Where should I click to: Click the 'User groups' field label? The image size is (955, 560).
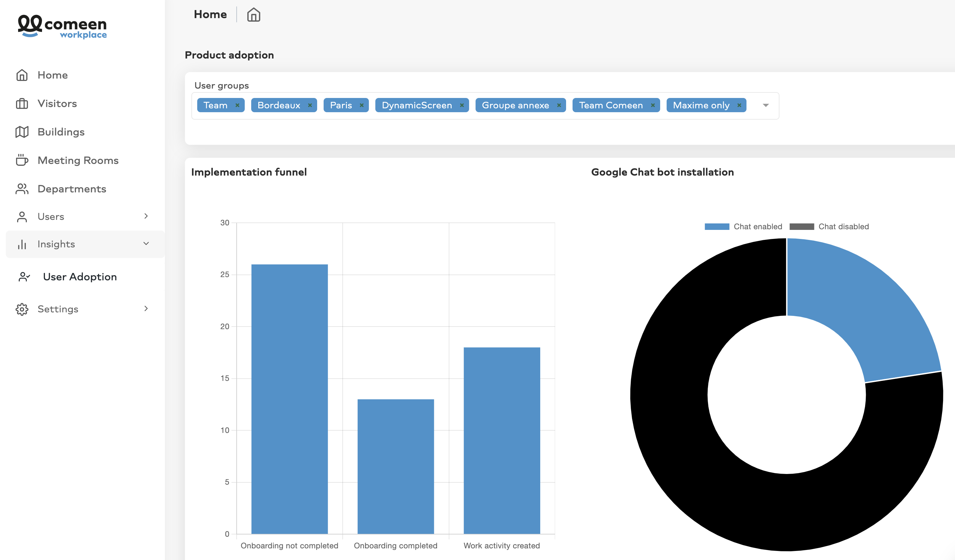pos(222,86)
